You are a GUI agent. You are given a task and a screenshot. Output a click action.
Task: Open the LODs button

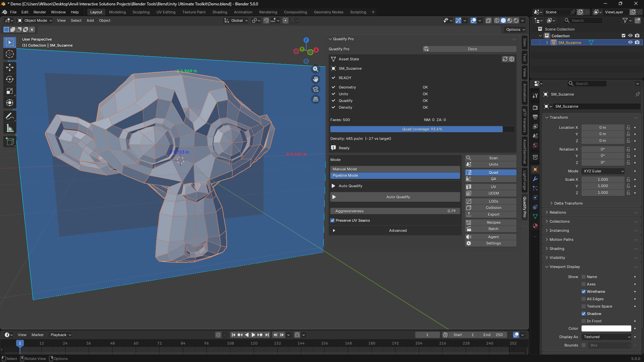pos(491,201)
